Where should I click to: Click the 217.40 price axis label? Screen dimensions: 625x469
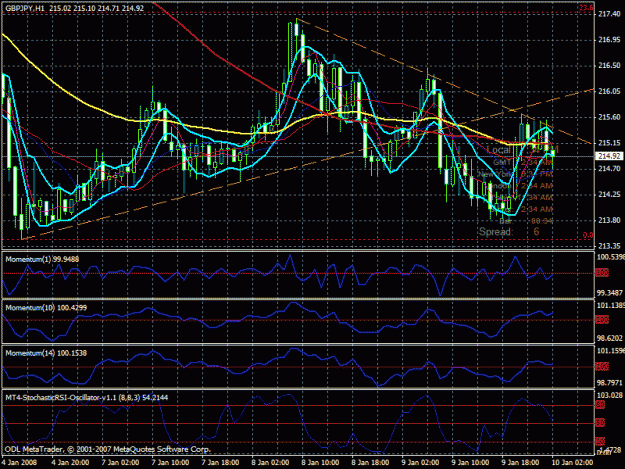[x=609, y=14]
